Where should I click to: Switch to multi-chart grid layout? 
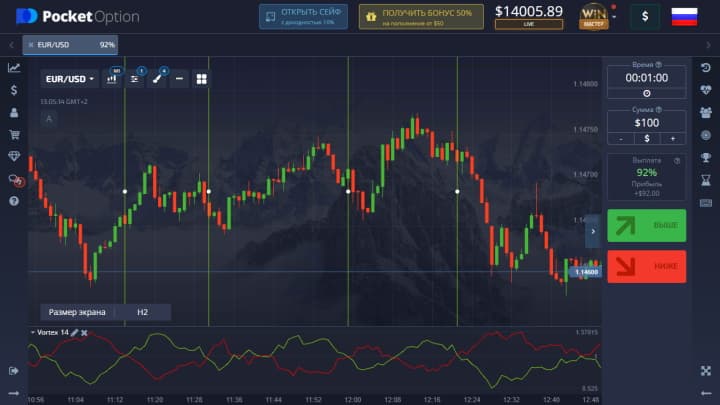(x=201, y=78)
